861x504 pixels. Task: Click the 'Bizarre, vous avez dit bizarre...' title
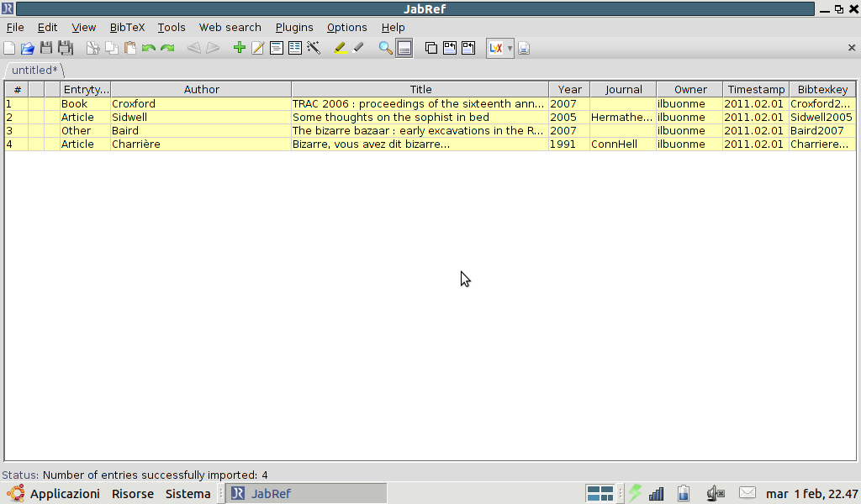point(371,144)
